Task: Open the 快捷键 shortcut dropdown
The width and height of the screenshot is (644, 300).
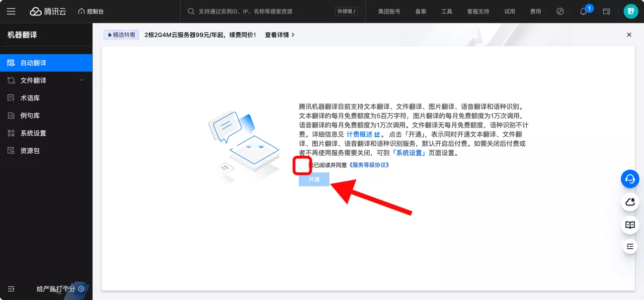Action: [x=346, y=11]
